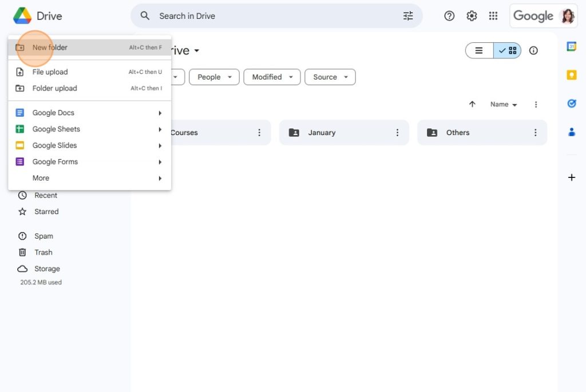The width and height of the screenshot is (586, 392).
Task: Click the Others shared folder icon
Action: [432, 132]
